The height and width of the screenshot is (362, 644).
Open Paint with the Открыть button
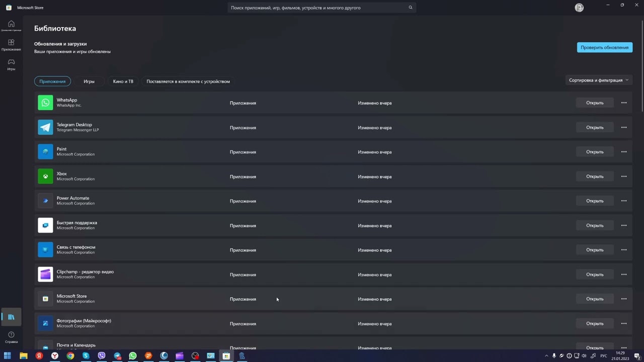[x=595, y=151]
